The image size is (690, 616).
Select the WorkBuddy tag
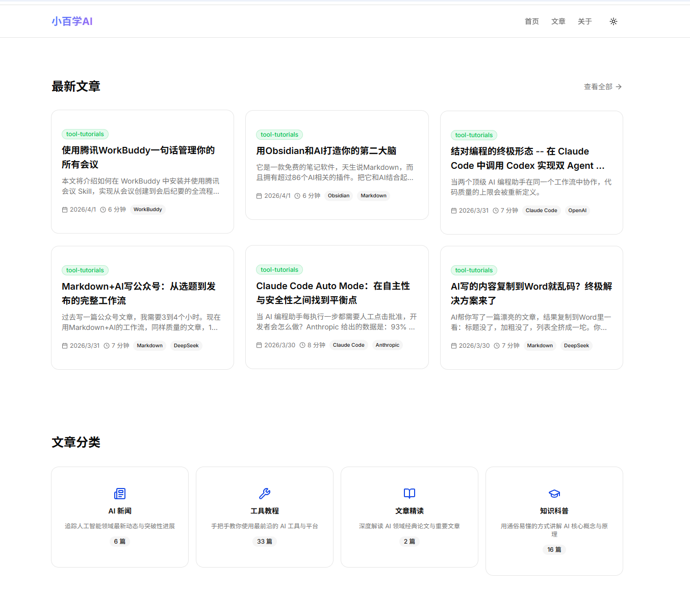(147, 209)
